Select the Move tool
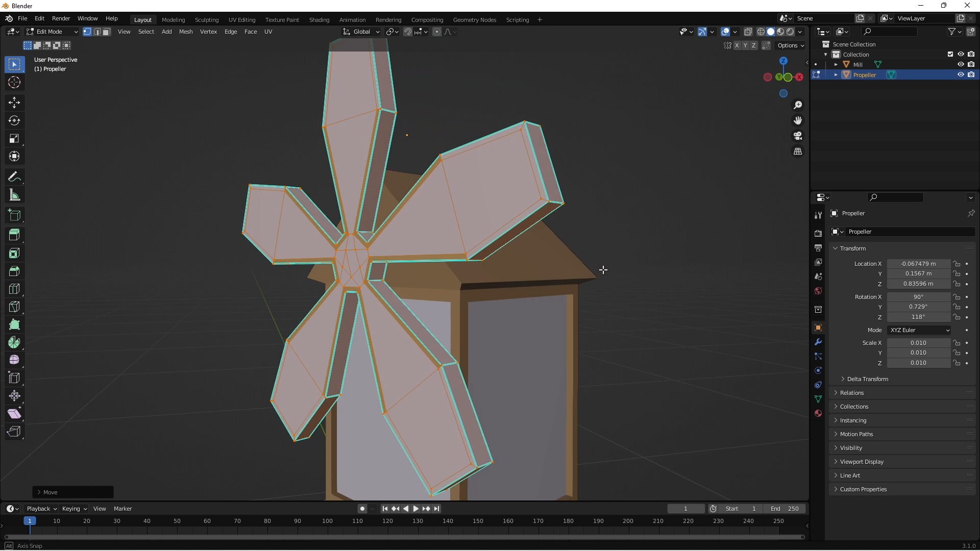Viewport: 980px width, 551px height. (14, 103)
